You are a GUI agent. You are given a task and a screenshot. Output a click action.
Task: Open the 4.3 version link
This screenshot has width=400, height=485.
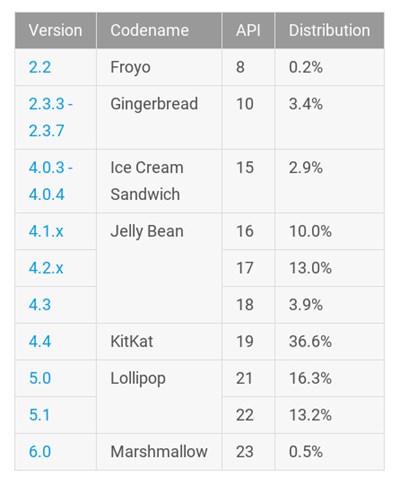tap(40, 305)
